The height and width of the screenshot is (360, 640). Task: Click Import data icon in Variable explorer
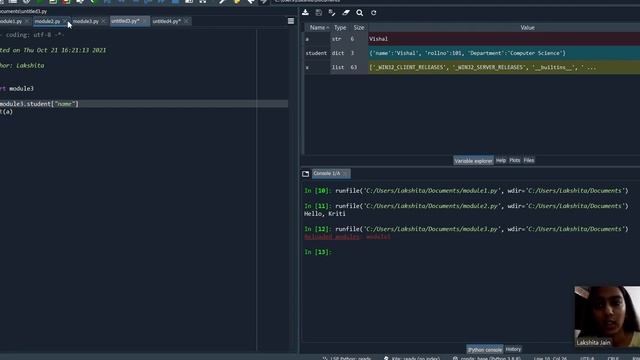coord(305,13)
